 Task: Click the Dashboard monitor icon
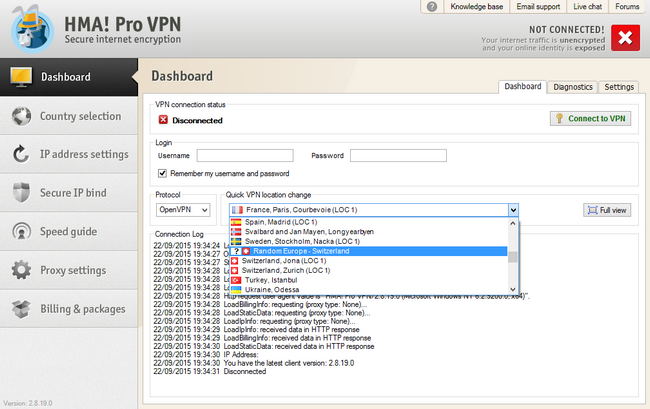[x=21, y=77]
